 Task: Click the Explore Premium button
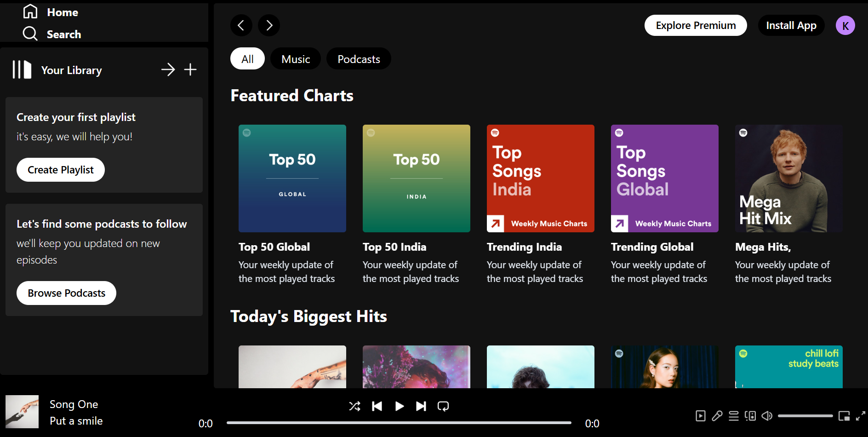696,25
